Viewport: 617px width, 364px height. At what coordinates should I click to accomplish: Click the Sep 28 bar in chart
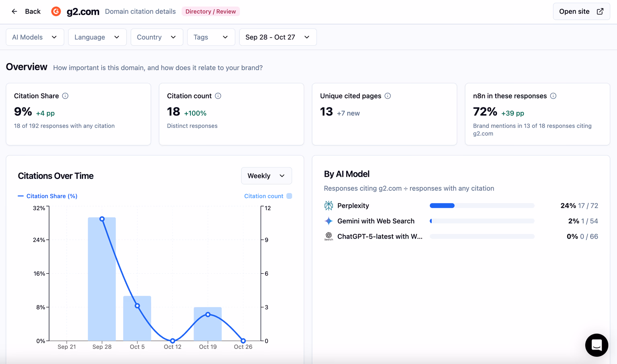tap(102, 279)
